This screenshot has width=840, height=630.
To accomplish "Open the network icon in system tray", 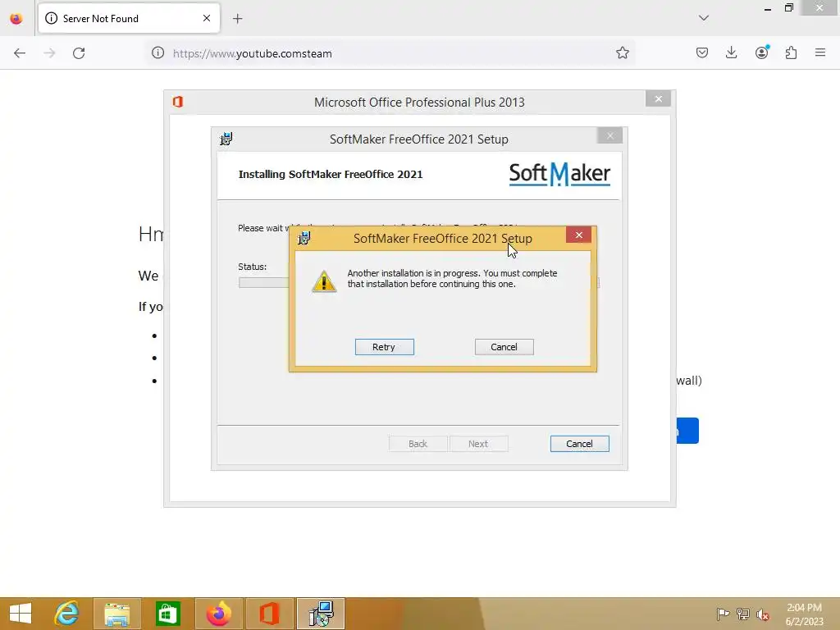I will (x=742, y=614).
